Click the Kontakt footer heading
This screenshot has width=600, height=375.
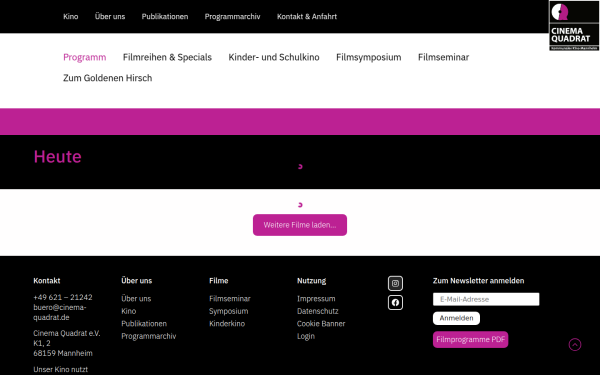click(x=47, y=281)
